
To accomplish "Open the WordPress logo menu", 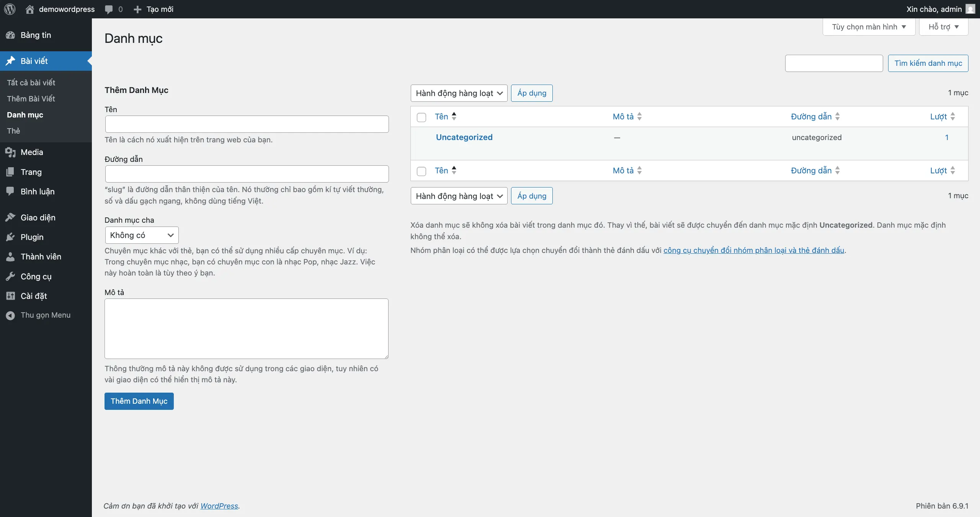I will pyautogui.click(x=10, y=9).
